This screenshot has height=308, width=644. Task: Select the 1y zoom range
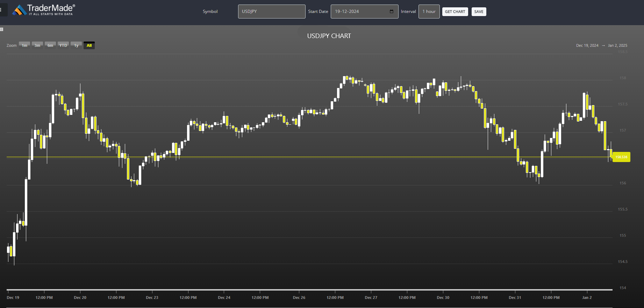tap(76, 45)
